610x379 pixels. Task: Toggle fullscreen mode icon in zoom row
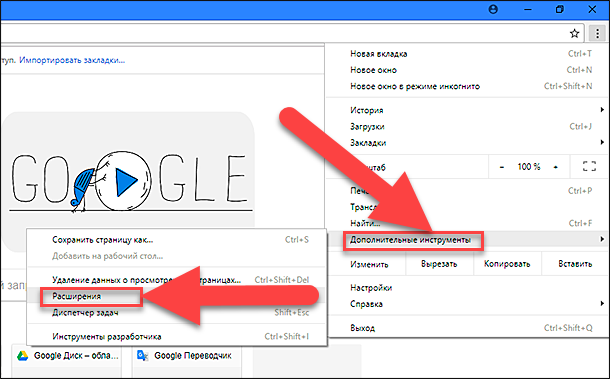tap(589, 167)
